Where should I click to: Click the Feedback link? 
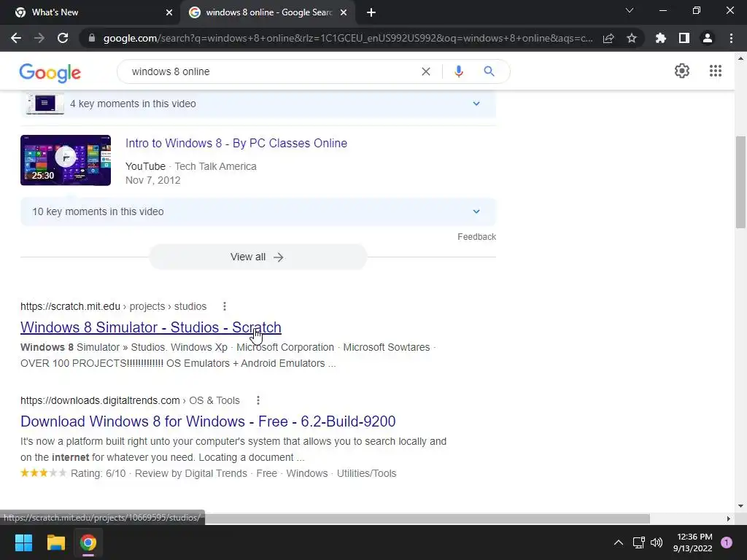pos(476,237)
